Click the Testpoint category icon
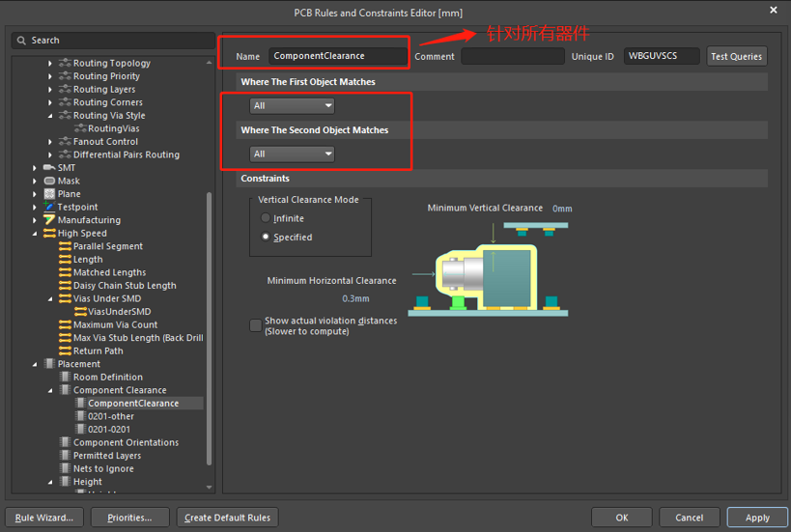Viewport: 791px width, 532px height. click(49, 207)
